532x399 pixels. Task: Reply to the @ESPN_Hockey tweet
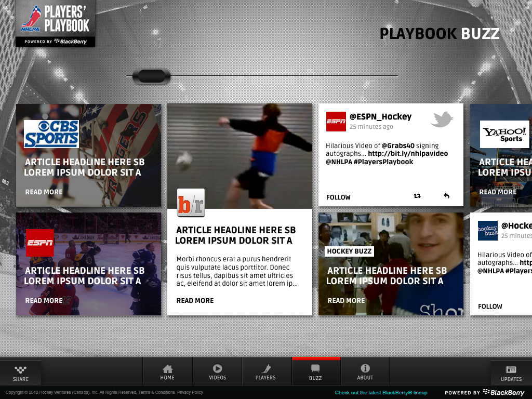point(446,196)
